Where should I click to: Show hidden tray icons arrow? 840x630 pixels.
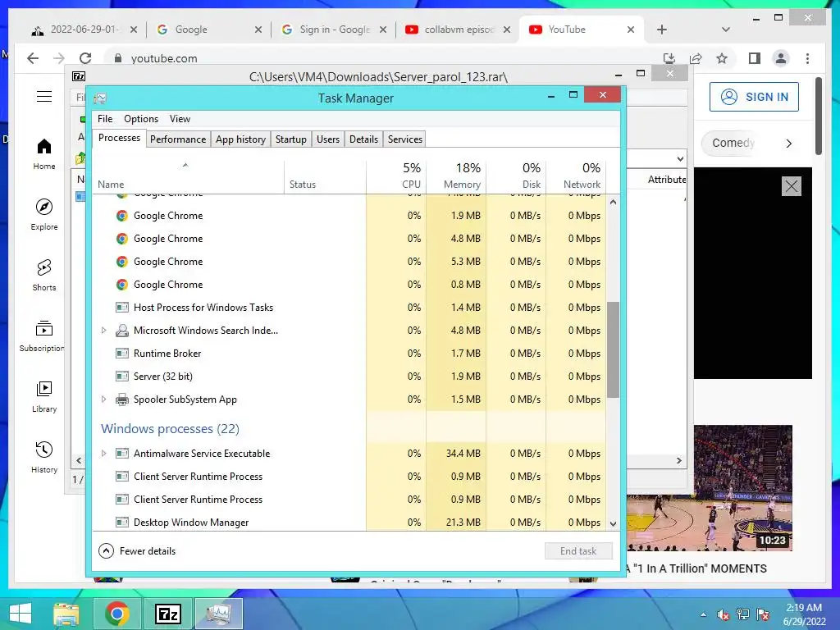pos(703,615)
